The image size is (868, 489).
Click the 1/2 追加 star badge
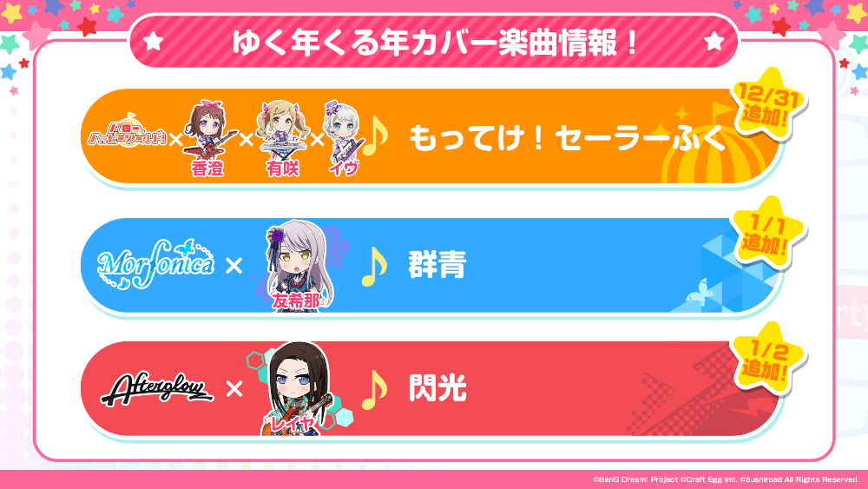click(768, 359)
